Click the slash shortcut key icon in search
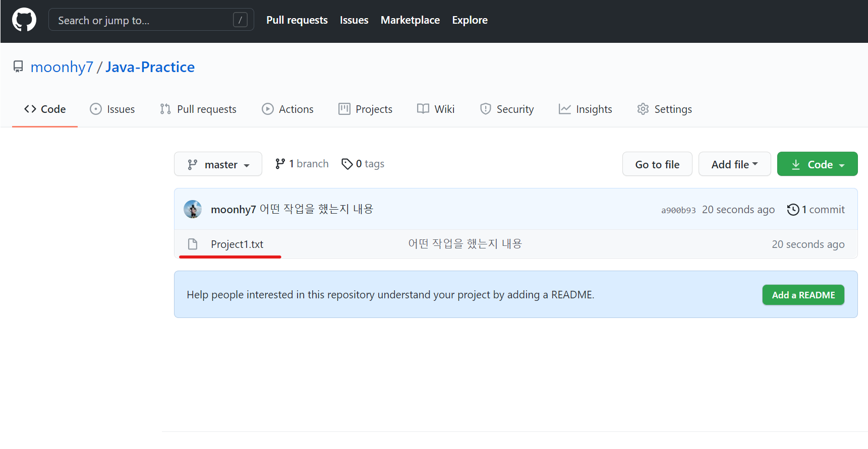Screen dimensions: 868x449 pyautogui.click(x=240, y=20)
